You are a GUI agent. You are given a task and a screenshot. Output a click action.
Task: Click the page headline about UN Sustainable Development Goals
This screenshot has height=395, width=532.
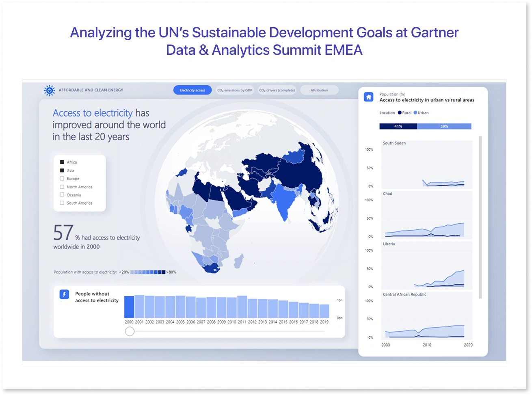tap(264, 41)
